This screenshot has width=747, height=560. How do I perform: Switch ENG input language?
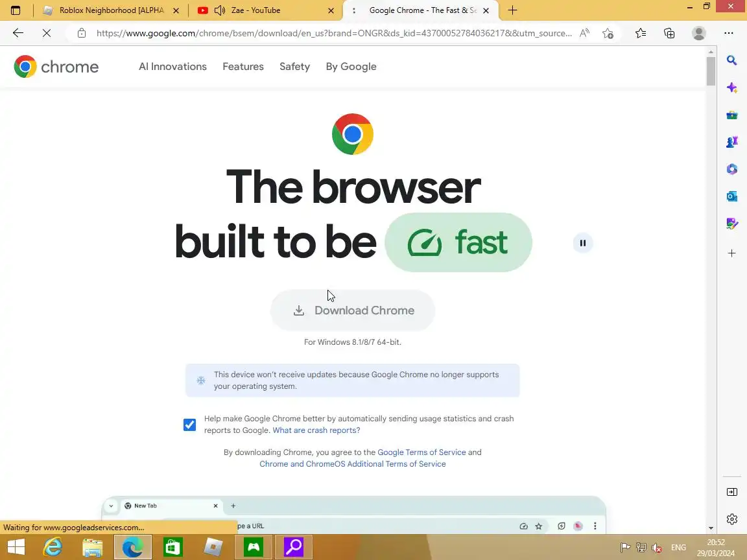point(678,548)
